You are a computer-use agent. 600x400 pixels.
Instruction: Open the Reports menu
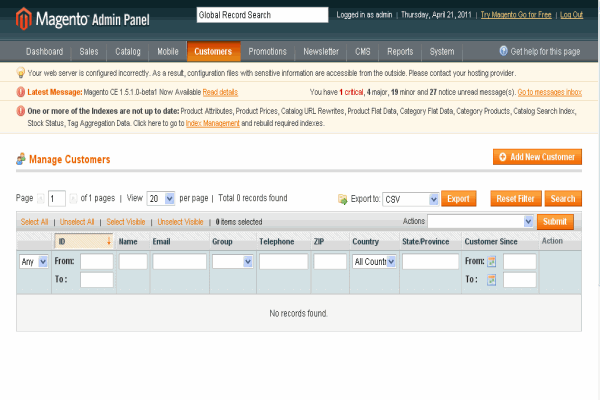coord(400,51)
